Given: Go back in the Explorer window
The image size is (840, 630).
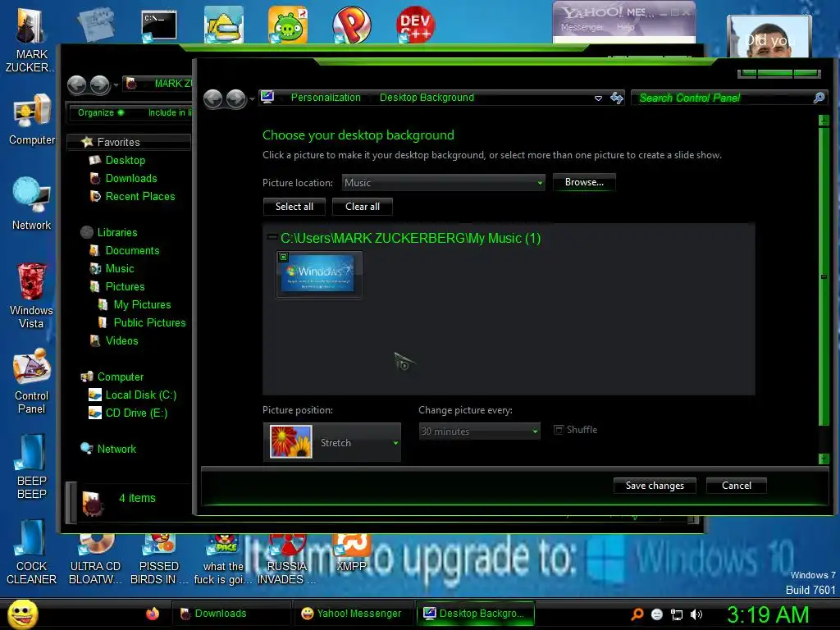Looking at the screenshot, I should pyautogui.click(x=76, y=84).
